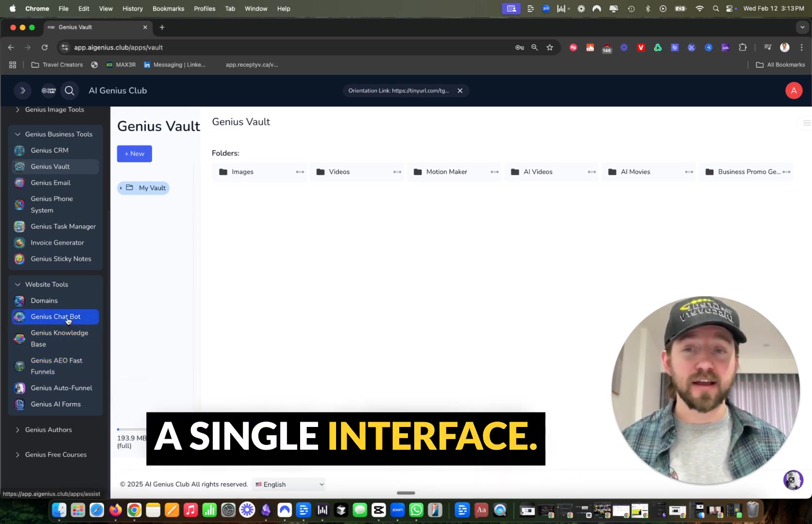The image size is (812, 524).
Task: Open options for Motion Maker folder
Action: coord(494,172)
